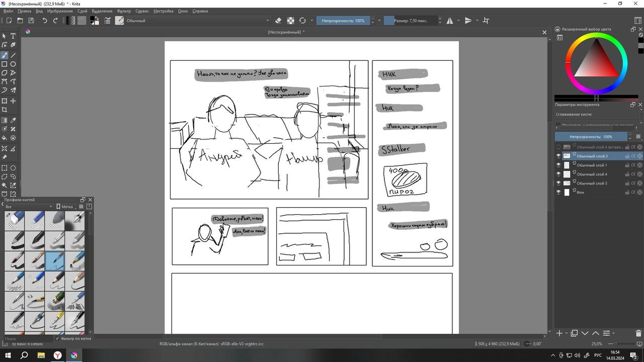The image size is (644, 362).
Task: Show hidden layer Обычный слой 4 (вставл...)
Action: 558,147
